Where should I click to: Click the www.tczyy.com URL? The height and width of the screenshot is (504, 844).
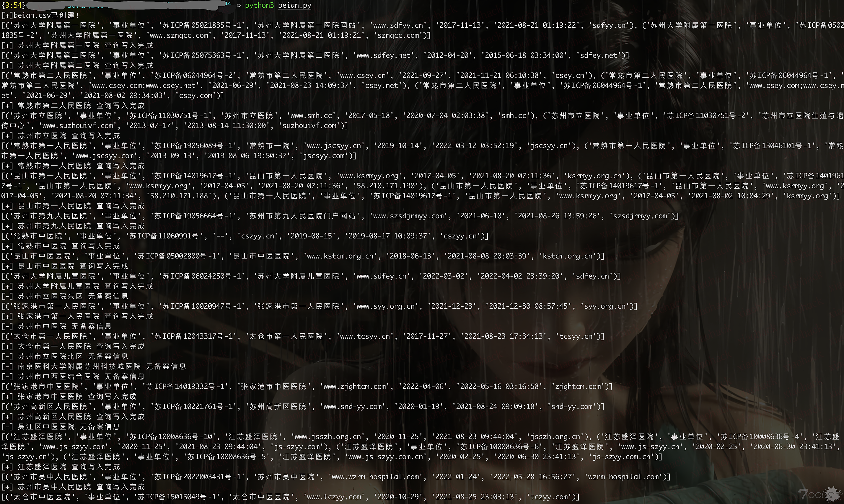click(x=334, y=497)
